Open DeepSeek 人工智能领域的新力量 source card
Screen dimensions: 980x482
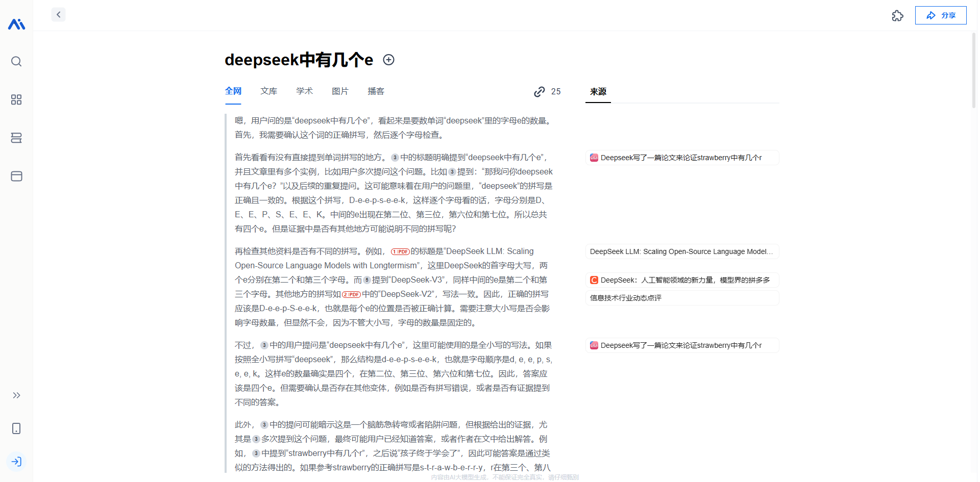point(682,280)
